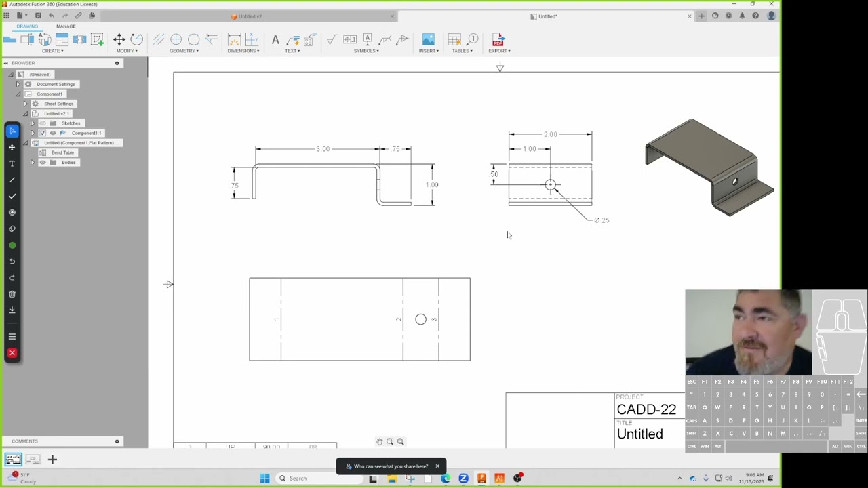The height and width of the screenshot is (488, 868).
Task: Add a new sheet with plus button
Action: point(52,460)
